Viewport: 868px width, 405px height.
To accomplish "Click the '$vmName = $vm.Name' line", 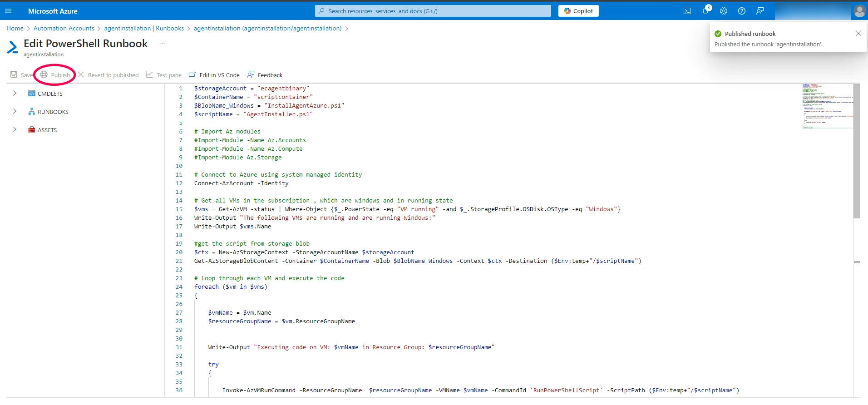I will 240,313.
